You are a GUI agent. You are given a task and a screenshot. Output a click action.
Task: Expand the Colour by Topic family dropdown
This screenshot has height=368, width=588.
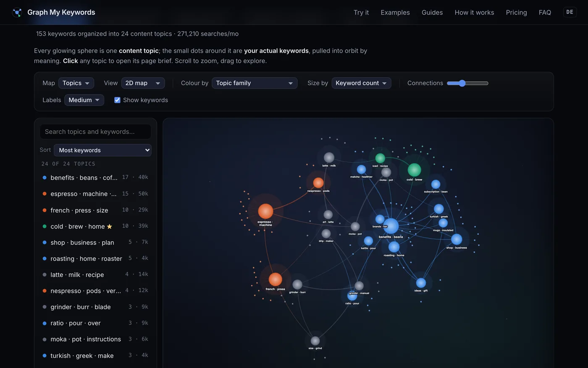point(255,83)
